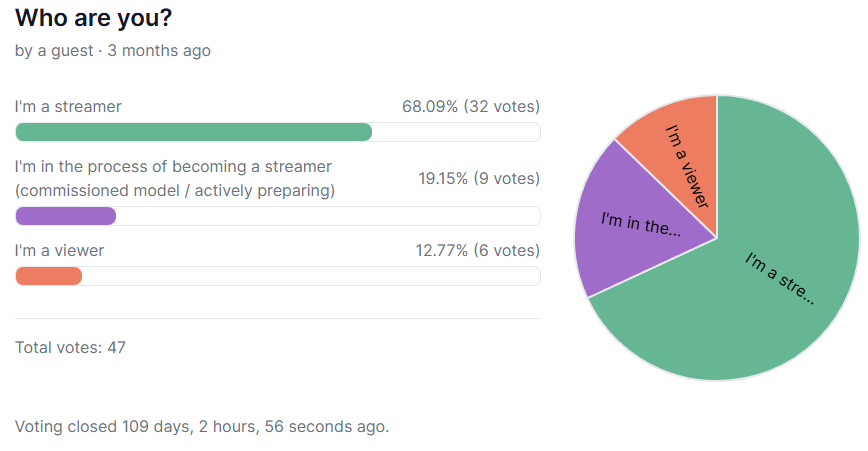Click the "Total votes: 47" text
The height and width of the screenshot is (451, 868).
(x=70, y=348)
